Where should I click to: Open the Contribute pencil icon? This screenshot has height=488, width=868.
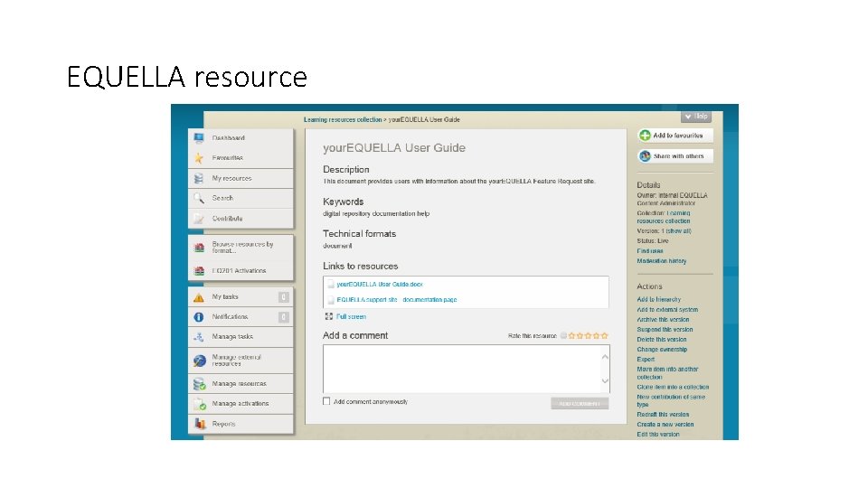click(199, 219)
